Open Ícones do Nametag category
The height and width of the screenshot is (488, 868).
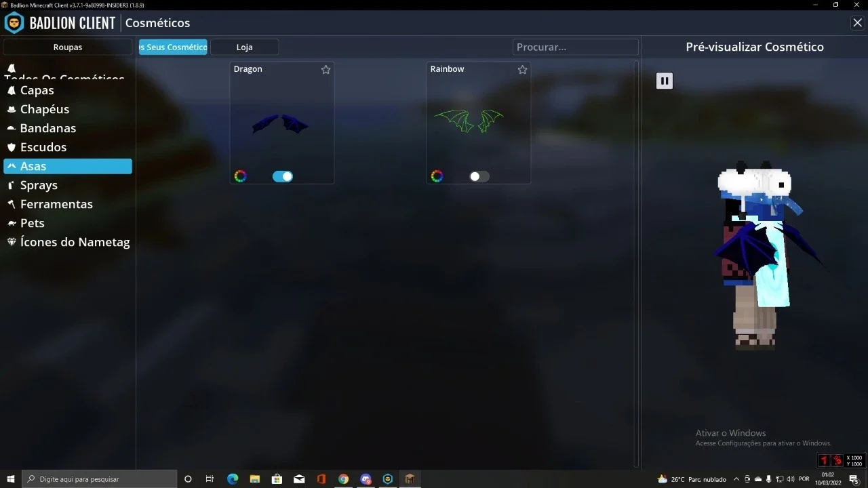(x=68, y=242)
